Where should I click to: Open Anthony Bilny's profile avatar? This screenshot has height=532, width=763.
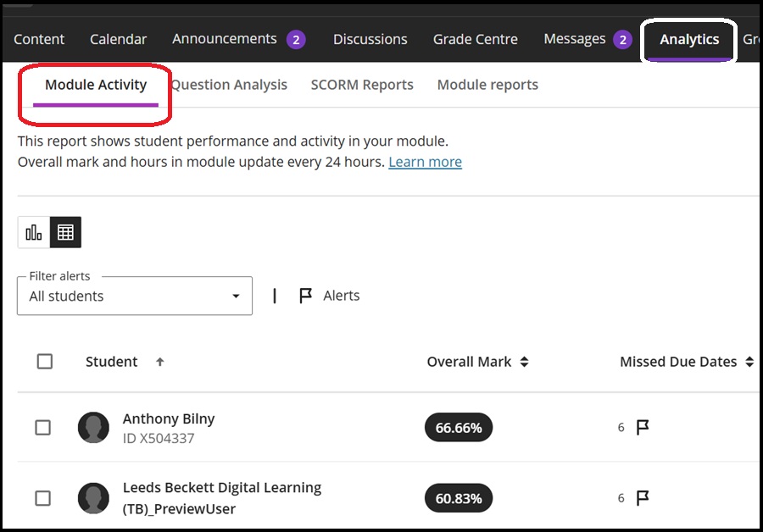tap(93, 428)
